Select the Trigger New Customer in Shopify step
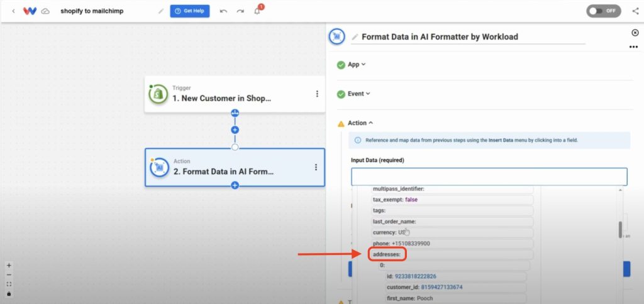Screen dimensions: 644x304 coord(235,94)
